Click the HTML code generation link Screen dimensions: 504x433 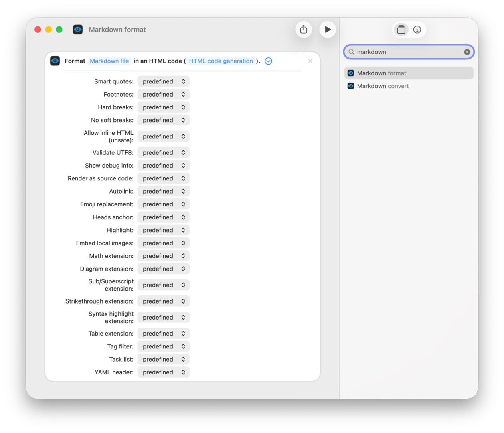[x=221, y=61]
